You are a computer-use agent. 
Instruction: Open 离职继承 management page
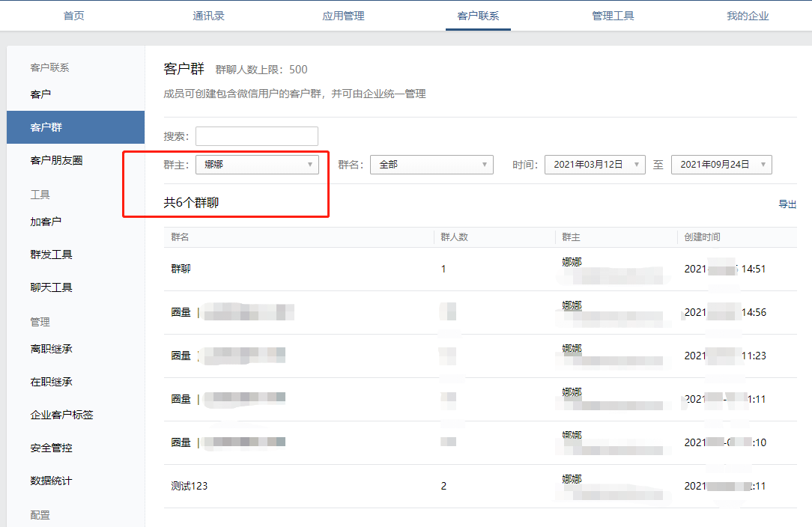[x=51, y=350]
